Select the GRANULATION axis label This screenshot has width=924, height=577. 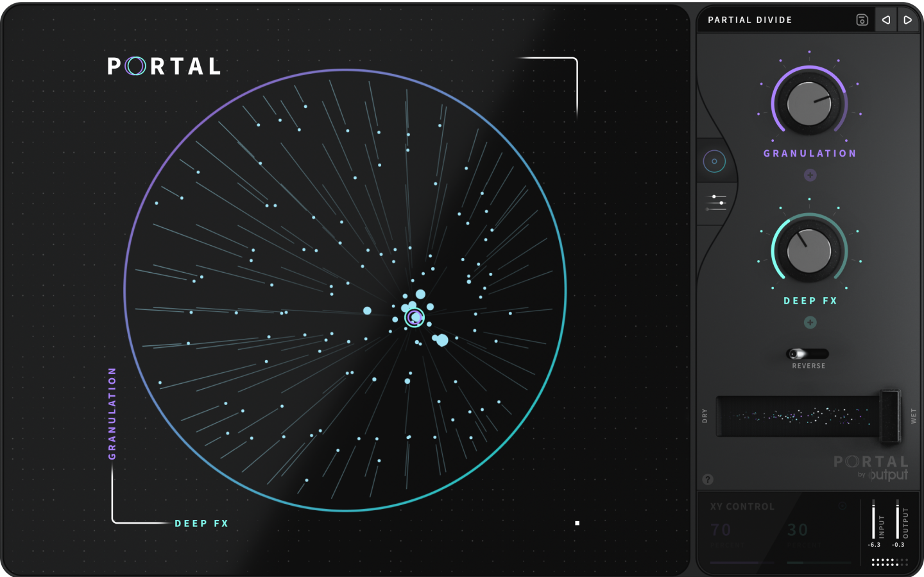coord(112,413)
